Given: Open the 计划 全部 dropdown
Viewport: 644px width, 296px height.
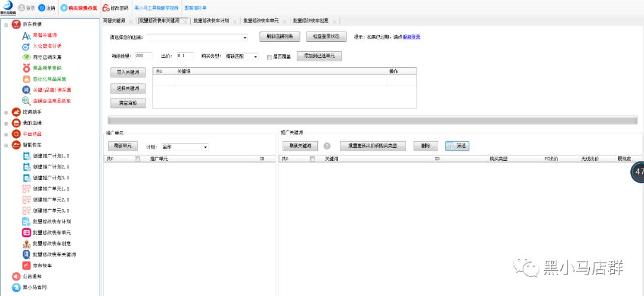Looking at the screenshot, I should [x=205, y=147].
